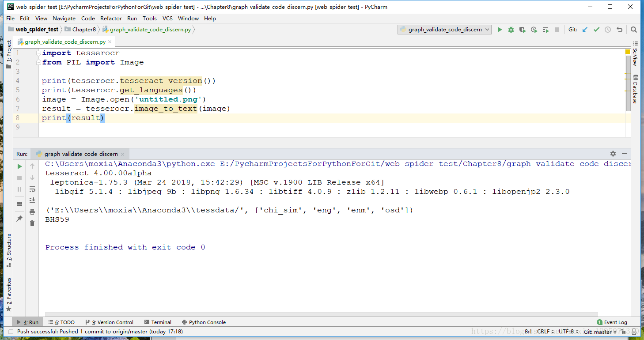This screenshot has height=340, width=644.
Task: Open Search Everywhere magnifier icon
Action: (x=634, y=30)
